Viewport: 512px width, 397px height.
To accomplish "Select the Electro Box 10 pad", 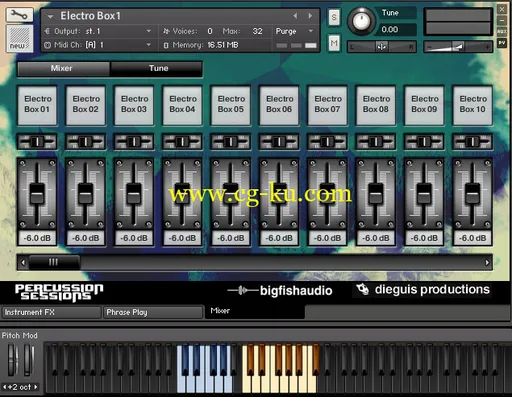I will point(472,105).
